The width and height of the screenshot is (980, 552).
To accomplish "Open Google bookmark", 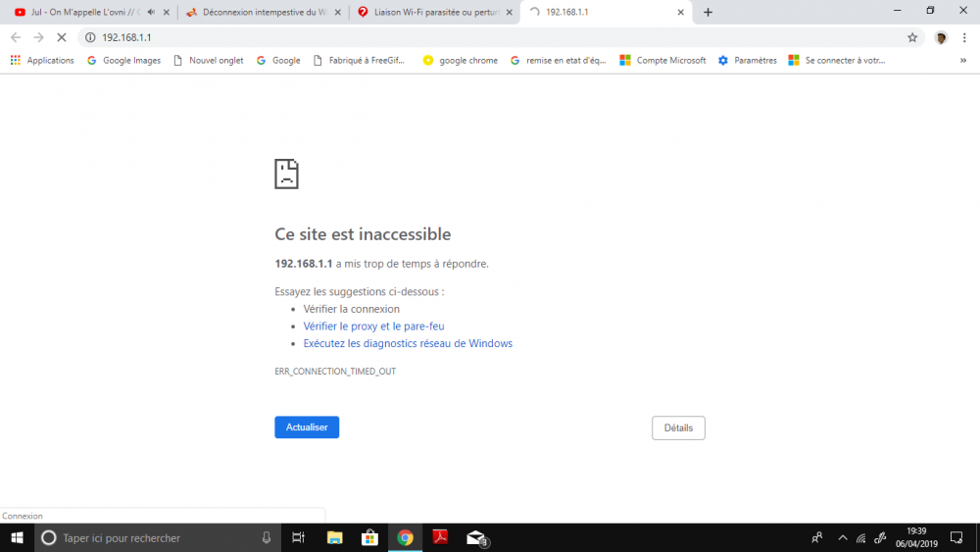I will [278, 61].
